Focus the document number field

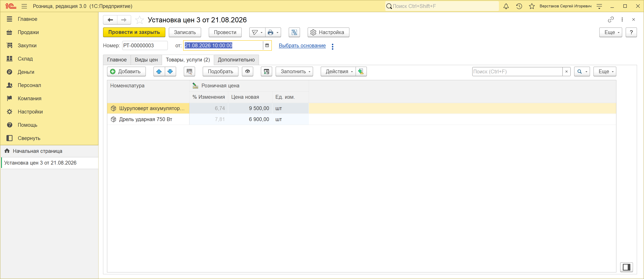click(145, 45)
